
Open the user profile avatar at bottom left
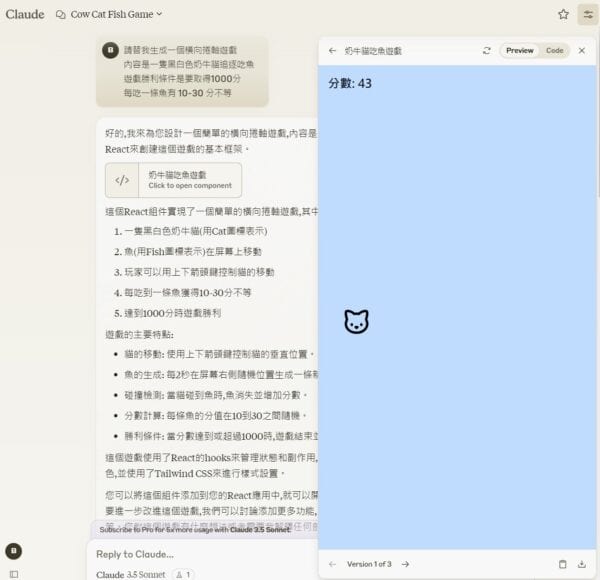(x=13, y=550)
